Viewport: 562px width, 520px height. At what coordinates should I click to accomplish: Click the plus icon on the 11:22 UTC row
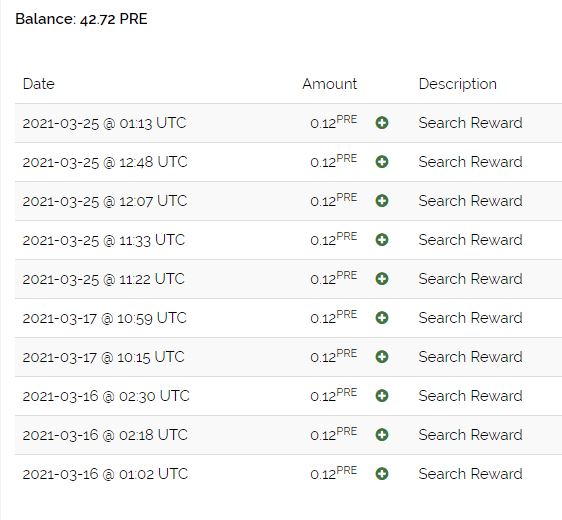click(x=382, y=279)
